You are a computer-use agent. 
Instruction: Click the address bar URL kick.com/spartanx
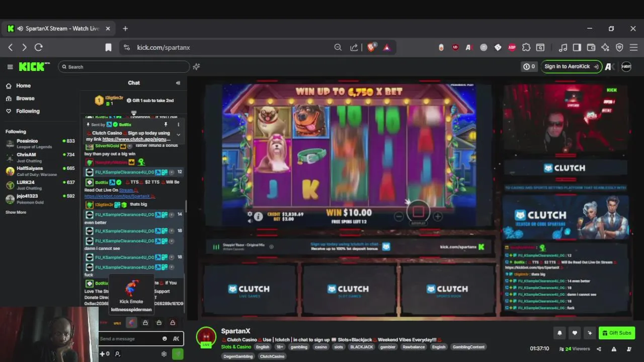click(x=164, y=47)
